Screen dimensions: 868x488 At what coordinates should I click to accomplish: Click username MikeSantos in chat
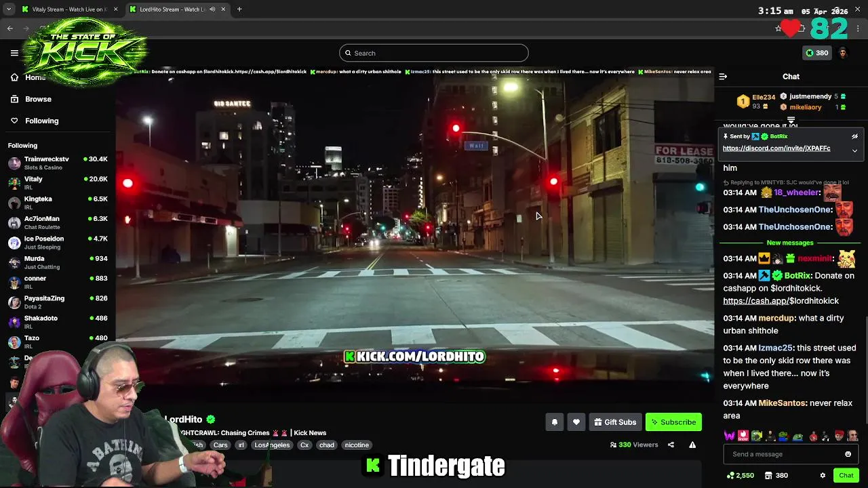[782, 403]
